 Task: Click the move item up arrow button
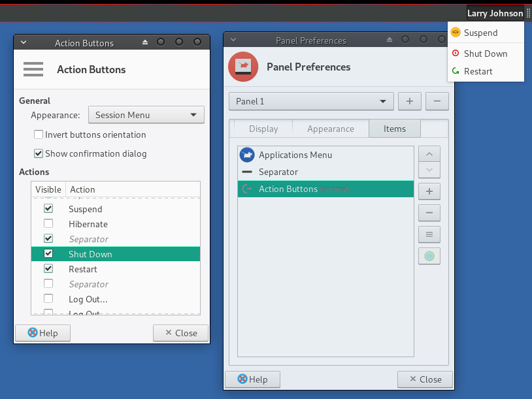coord(429,154)
